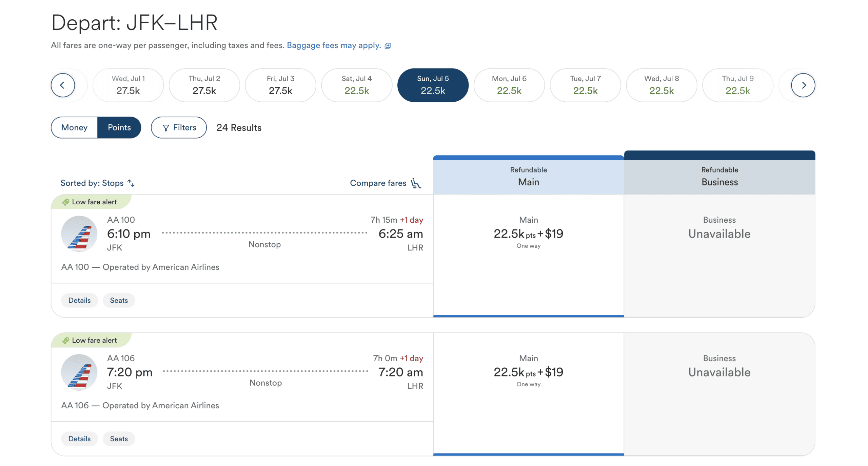The height and width of the screenshot is (466, 868).
Task: Select the 22.5k pts Main fare on AA 100
Action: coord(528,234)
